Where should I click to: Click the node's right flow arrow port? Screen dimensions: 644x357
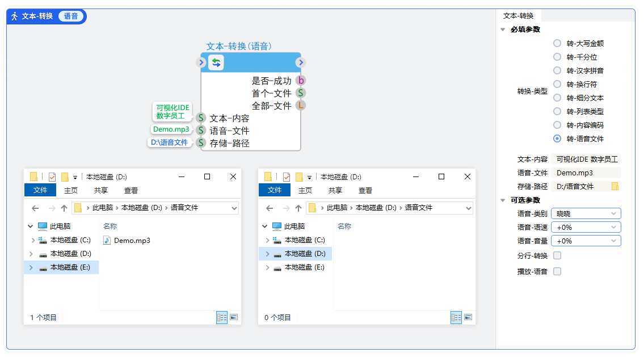click(301, 62)
